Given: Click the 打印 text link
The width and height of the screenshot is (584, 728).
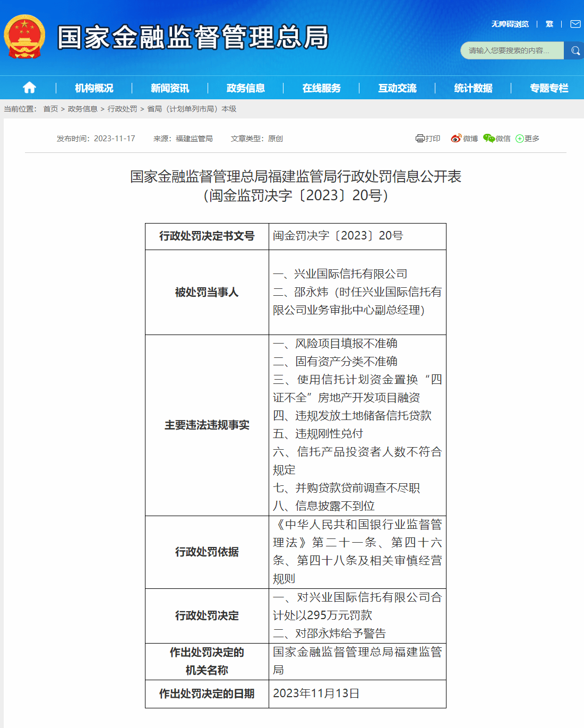Looking at the screenshot, I should coord(433,139).
